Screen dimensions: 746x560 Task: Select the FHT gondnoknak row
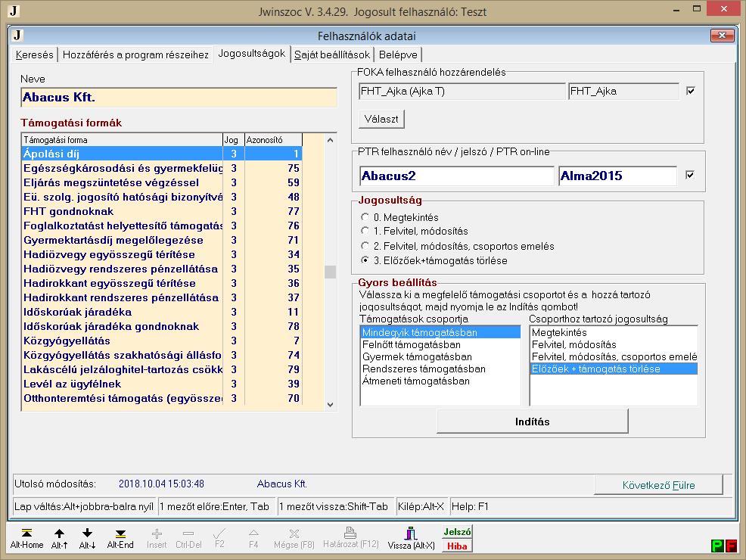162,211
